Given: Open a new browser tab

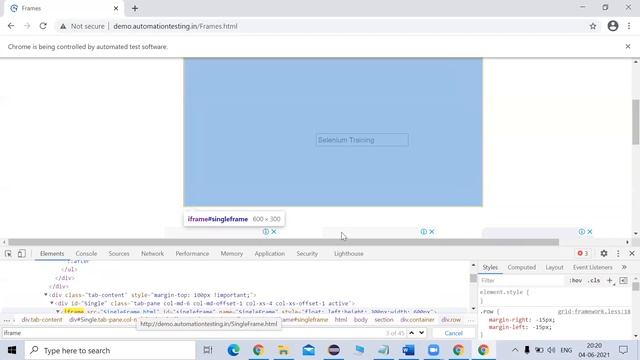Looking at the screenshot, I should pos(135,8).
